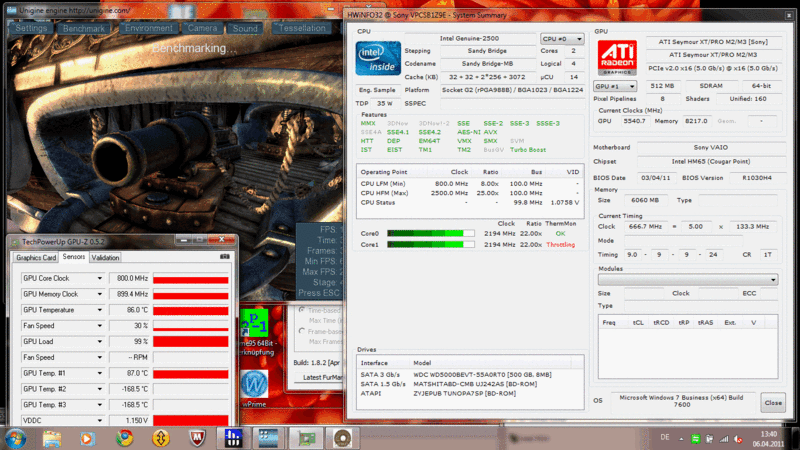Switch to the Unigine taskbar button
800x450 pixels.
point(268,438)
